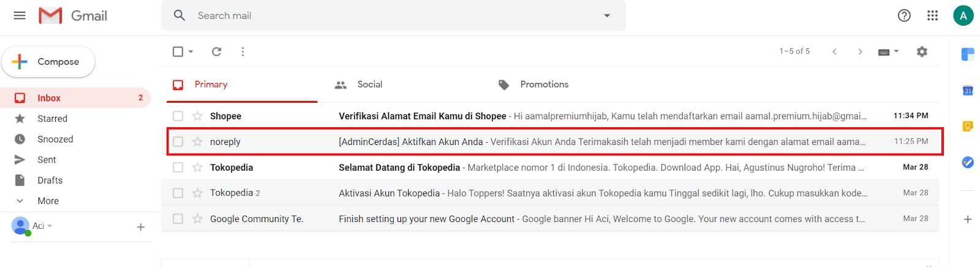Open the Settings gear
980x271 pixels.
tap(922, 51)
